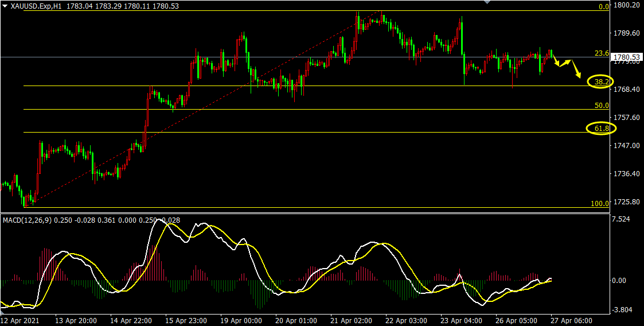Click the 1800.20 price scale label
This screenshot has width=644, height=326.
[x=625, y=5]
